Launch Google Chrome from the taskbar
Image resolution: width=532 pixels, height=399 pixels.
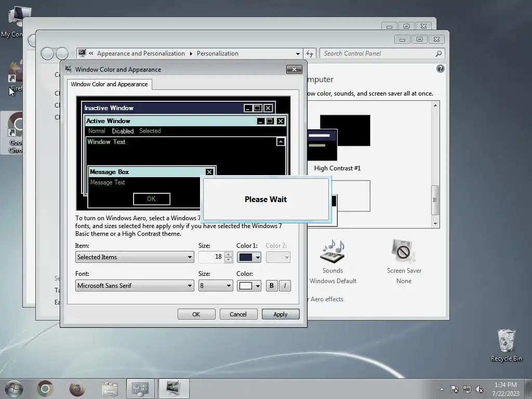pyautogui.click(x=45, y=389)
